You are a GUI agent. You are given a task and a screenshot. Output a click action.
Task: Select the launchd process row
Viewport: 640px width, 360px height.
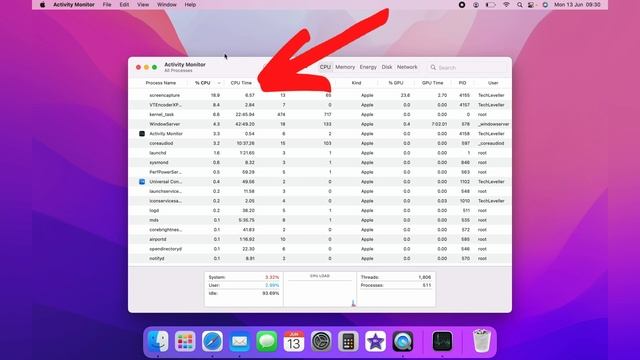pos(320,153)
